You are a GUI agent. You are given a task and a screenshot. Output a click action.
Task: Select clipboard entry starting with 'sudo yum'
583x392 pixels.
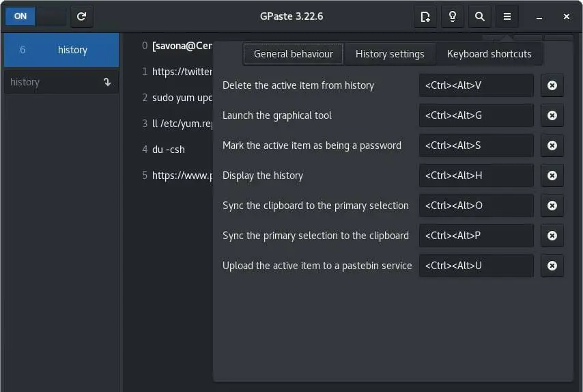coord(182,98)
